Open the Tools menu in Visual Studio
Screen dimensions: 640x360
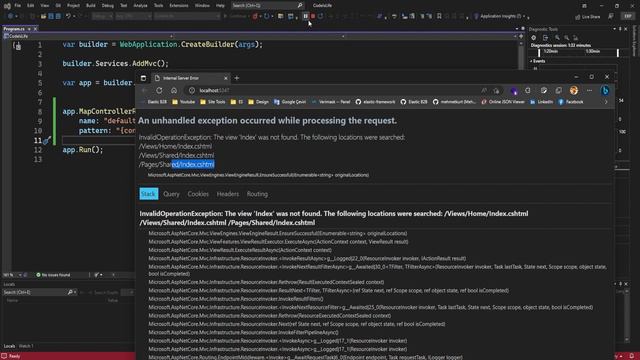coord(158,6)
